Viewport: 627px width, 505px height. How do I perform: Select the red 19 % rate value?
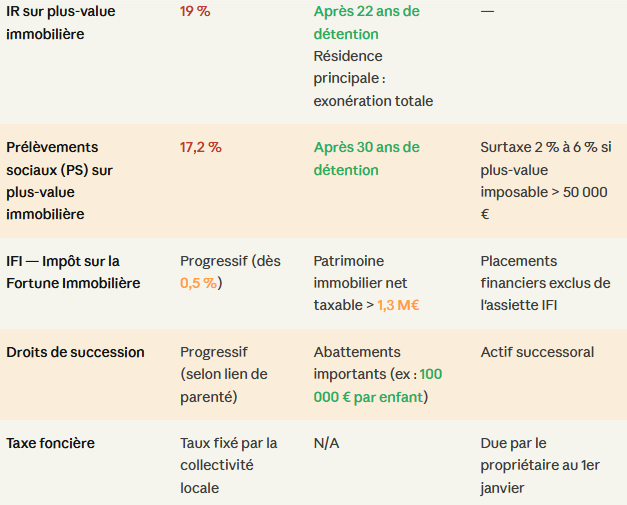tap(194, 12)
